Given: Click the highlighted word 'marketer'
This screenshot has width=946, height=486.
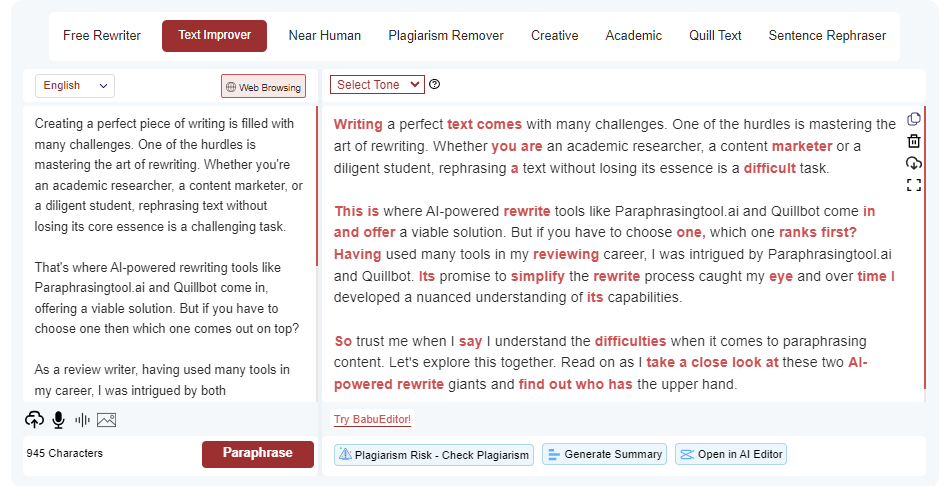Looking at the screenshot, I should click(802, 146).
